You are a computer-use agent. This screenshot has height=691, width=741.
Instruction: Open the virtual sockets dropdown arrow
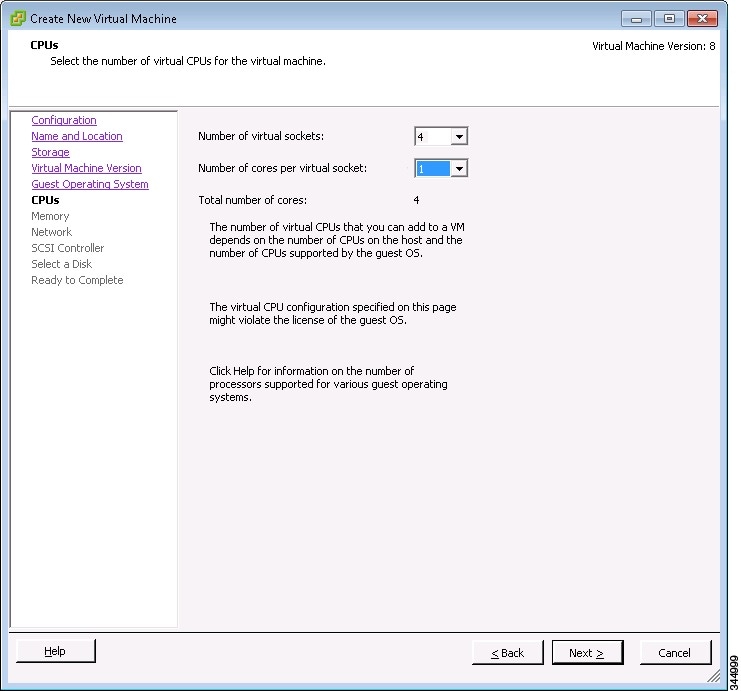pyautogui.click(x=459, y=137)
